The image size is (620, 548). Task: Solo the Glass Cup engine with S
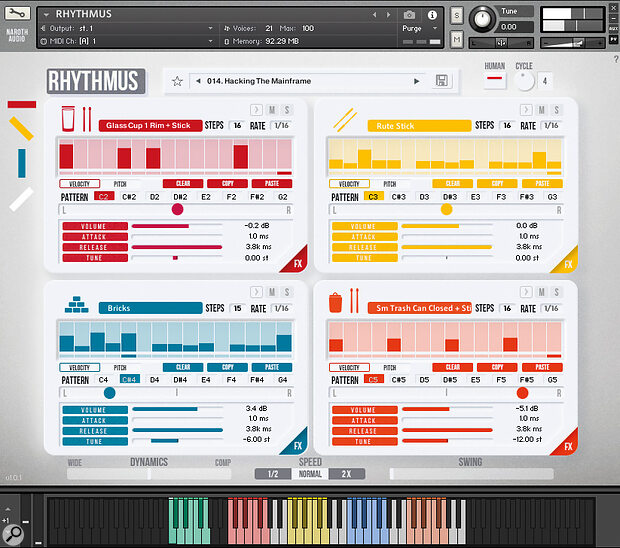287,110
